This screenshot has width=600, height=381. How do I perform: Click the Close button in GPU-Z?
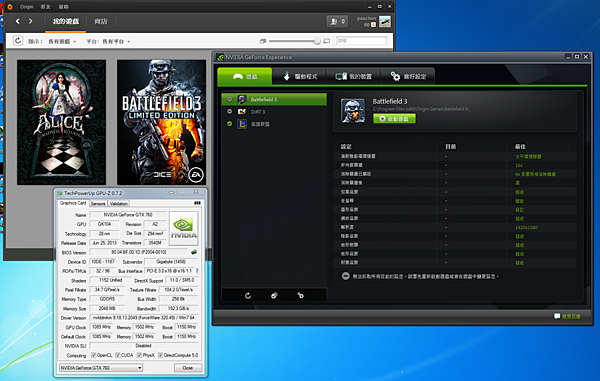188,368
